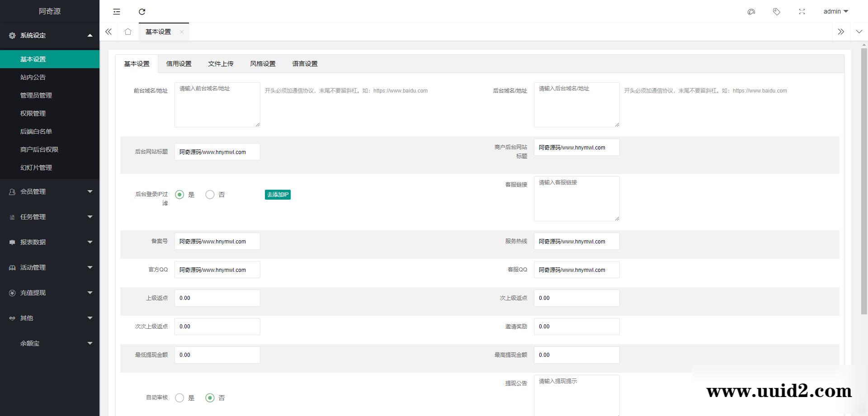Open the admin user dropdown
Screen dimensions: 868x416
point(835,12)
